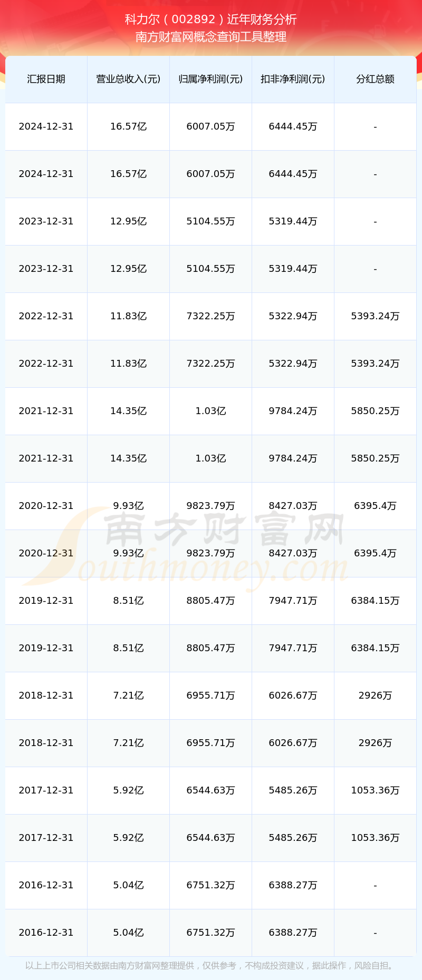Image resolution: width=422 pixels, height=980 pixels.
Task: Click the upper 16.57亿 revenue cell
Action: [128, 126]
